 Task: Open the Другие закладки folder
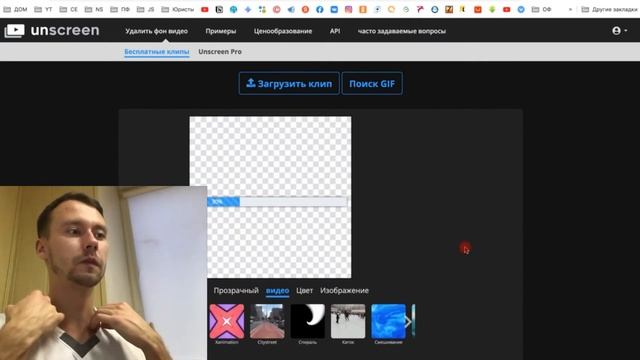click(609, 9)
